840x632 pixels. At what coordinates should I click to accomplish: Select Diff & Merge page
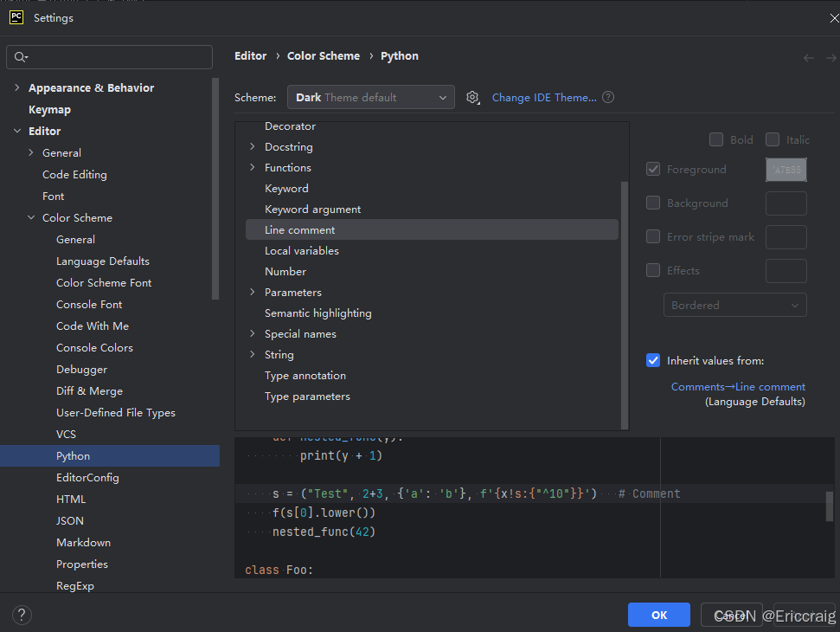(89, 390)
